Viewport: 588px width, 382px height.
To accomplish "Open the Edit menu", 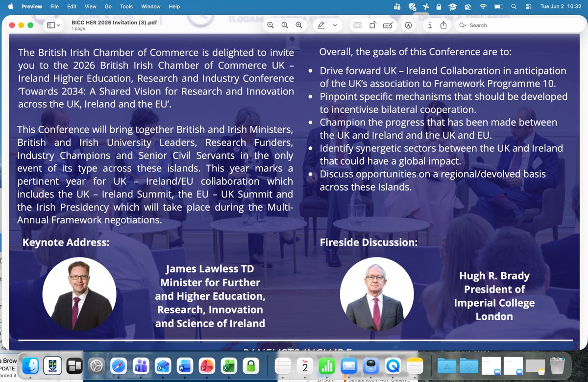I will pos(72,6).
